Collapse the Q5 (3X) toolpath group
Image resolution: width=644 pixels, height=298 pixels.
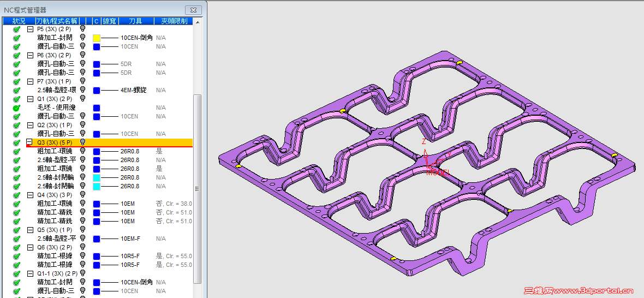click(x=30, y=230)
